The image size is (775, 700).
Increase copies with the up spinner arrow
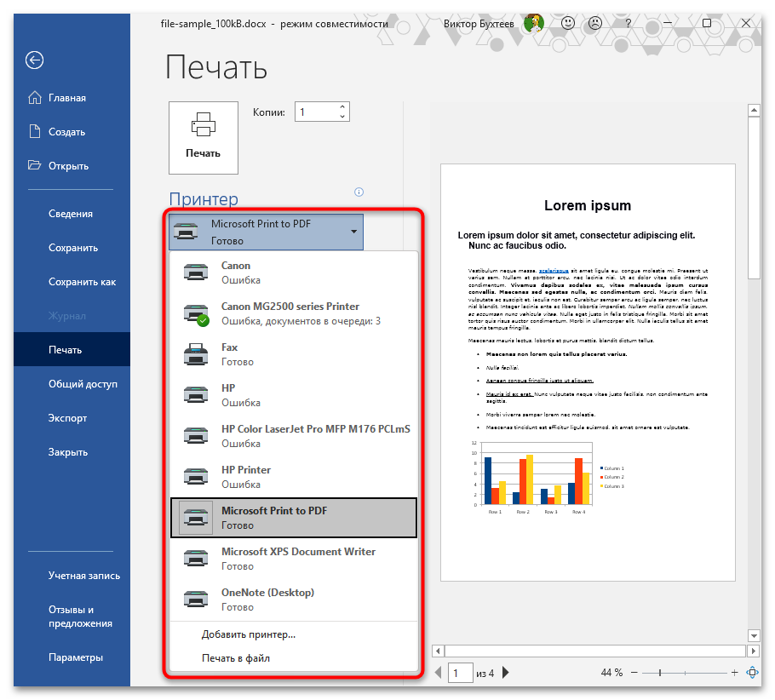pos(342,106)
